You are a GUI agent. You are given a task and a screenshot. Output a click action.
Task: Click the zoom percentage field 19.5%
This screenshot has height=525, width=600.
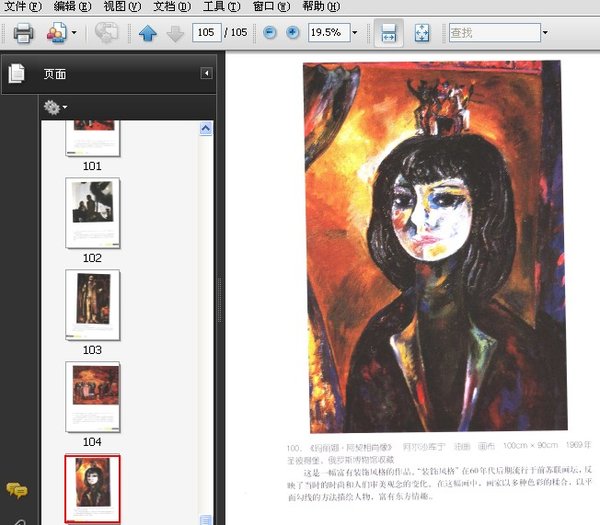[329, 33]
